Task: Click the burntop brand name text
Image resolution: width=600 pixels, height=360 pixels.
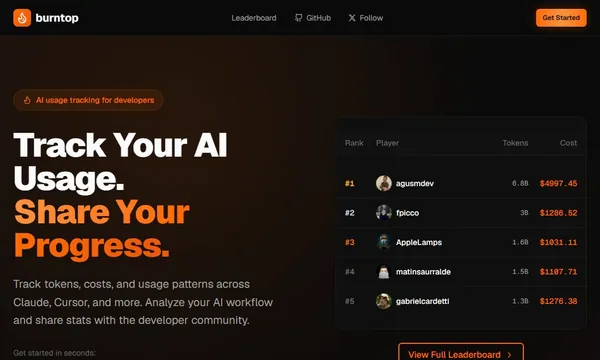Action: pos(57,18)
